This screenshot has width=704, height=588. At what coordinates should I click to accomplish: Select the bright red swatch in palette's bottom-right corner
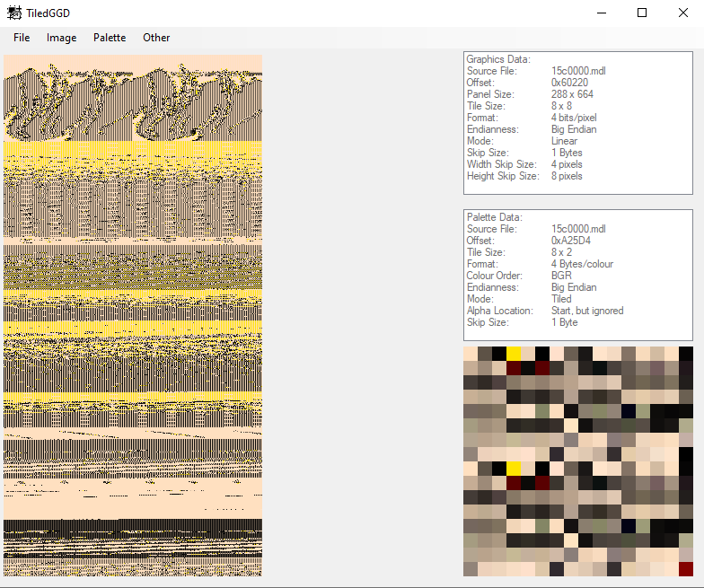point(686,569)
